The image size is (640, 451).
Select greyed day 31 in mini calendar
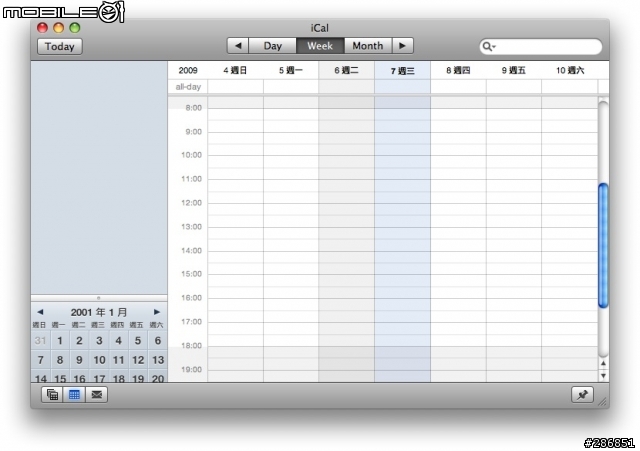(x=40, y=340)
